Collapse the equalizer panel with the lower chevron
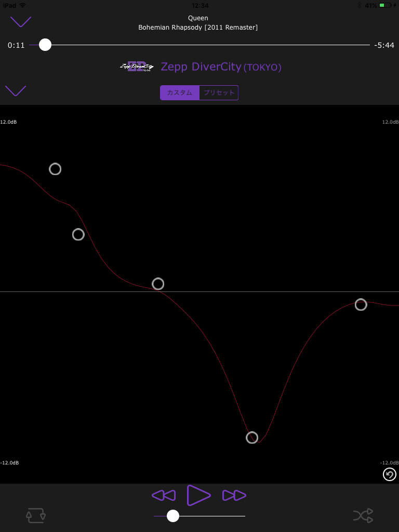399x532 pixels. [x=16, y=90]
